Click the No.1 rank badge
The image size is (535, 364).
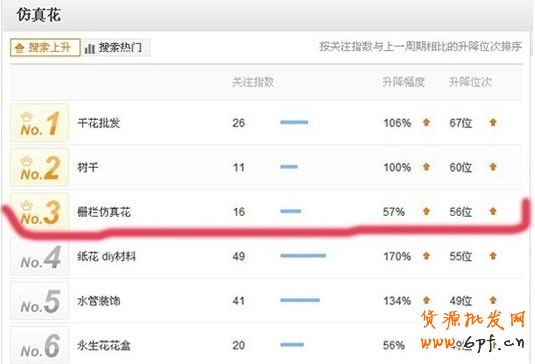tap(40, 123)
